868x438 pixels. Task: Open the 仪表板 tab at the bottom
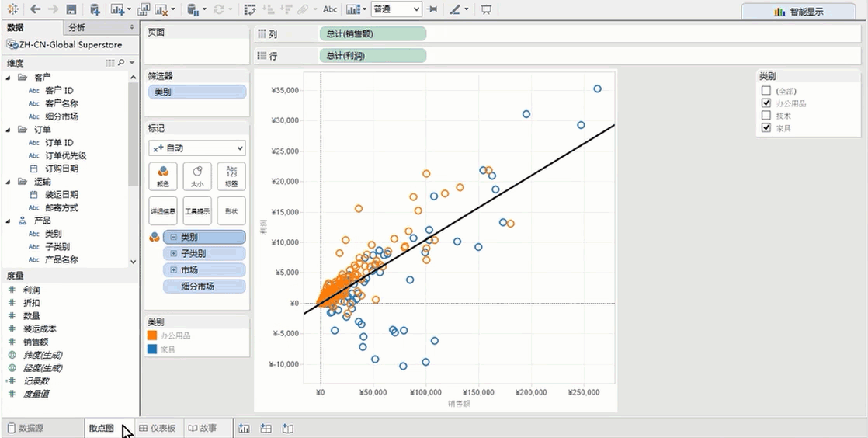[x=158, y=428]
